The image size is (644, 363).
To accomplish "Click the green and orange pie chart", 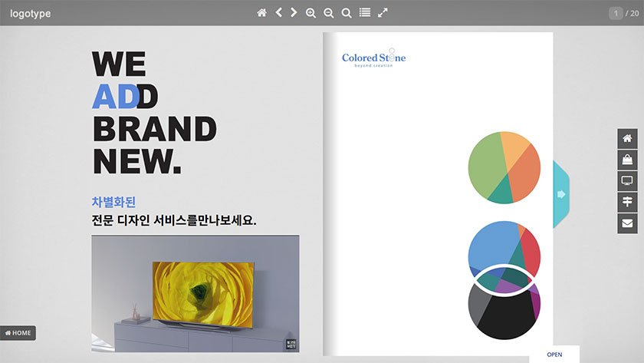I will tap(504, 168).
